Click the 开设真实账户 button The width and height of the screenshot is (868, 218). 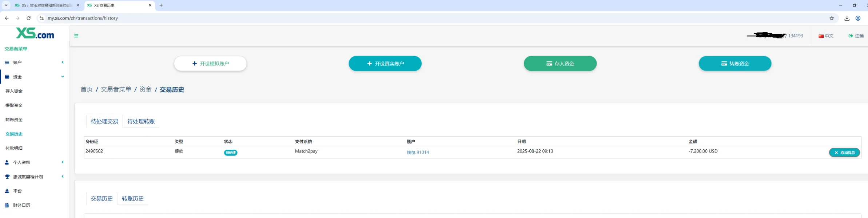[385, 64]
